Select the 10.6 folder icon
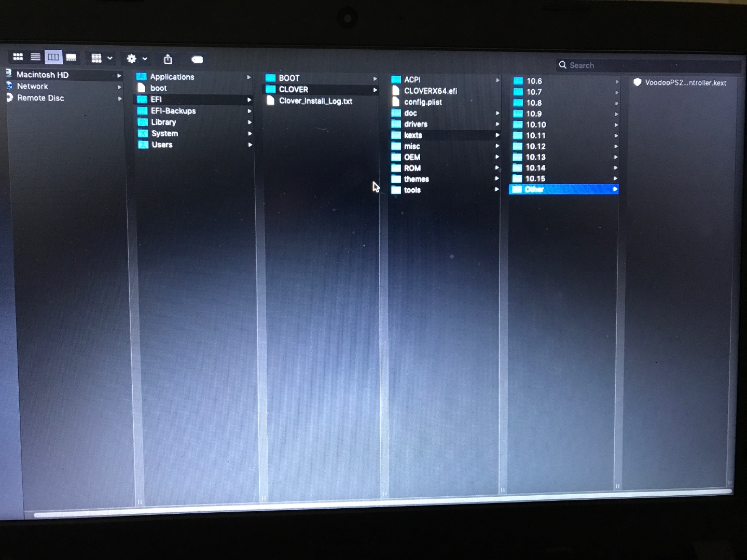 (518, 81)
